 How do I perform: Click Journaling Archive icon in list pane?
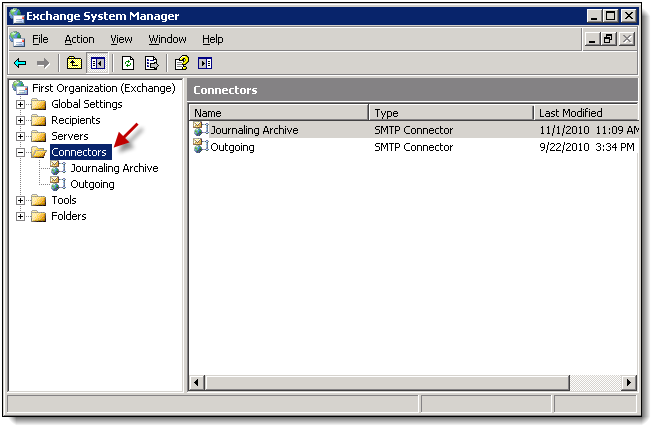201,129
